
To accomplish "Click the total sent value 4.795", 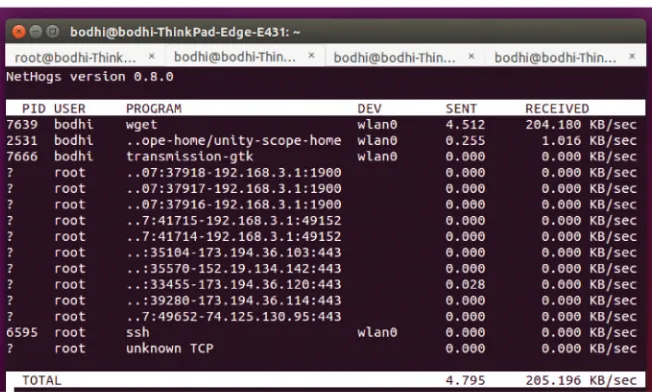I will click(465, 380).
